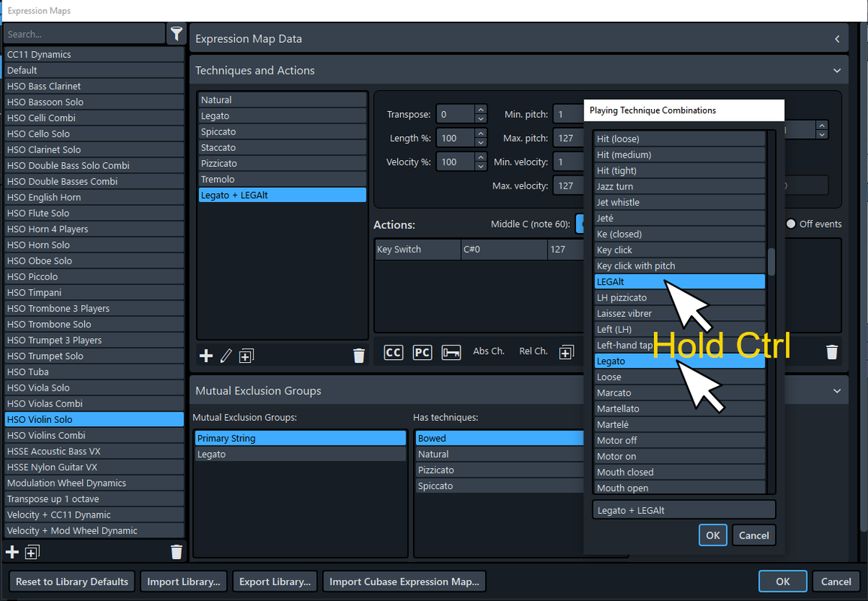The height and width of the screenshot is (601, 868).
Task: Add a key switch action icon
Action: [x=451, y=352]
